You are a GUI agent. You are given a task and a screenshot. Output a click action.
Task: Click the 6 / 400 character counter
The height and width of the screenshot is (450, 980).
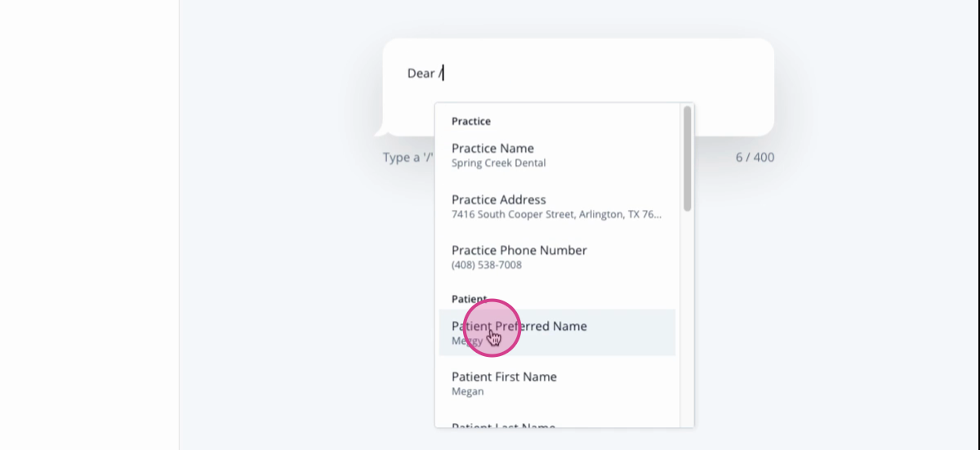[755, 157]
